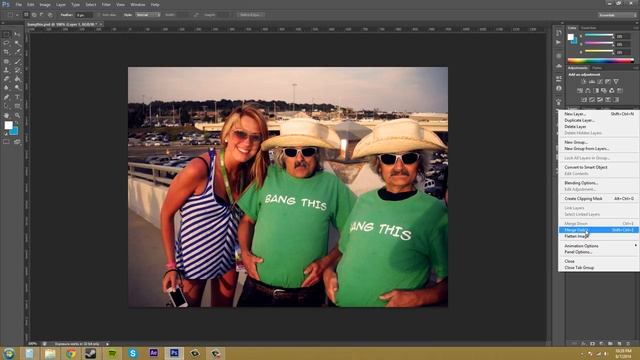Choose Flatten Image from the menu

[x=598, y=236]
